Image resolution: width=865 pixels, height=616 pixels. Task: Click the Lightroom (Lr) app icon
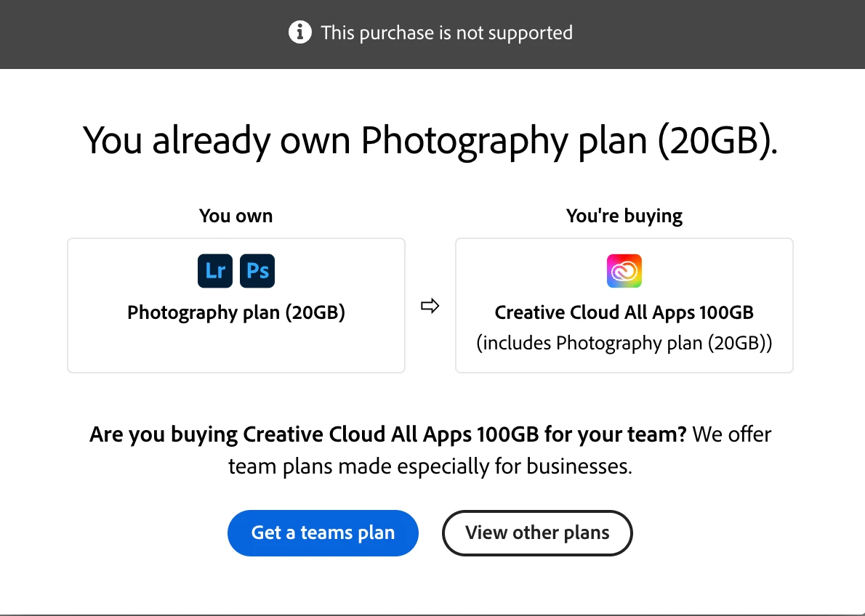pyautogui.click(x=215, y=271)
